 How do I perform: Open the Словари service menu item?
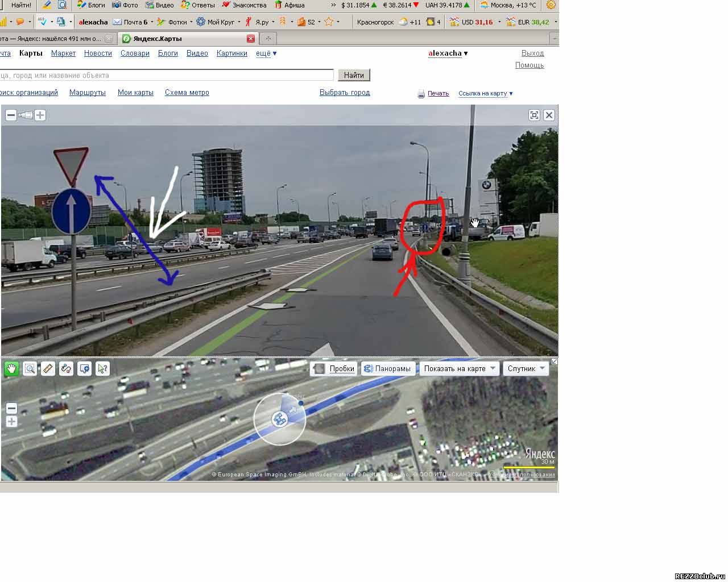(x=135, y=53)
